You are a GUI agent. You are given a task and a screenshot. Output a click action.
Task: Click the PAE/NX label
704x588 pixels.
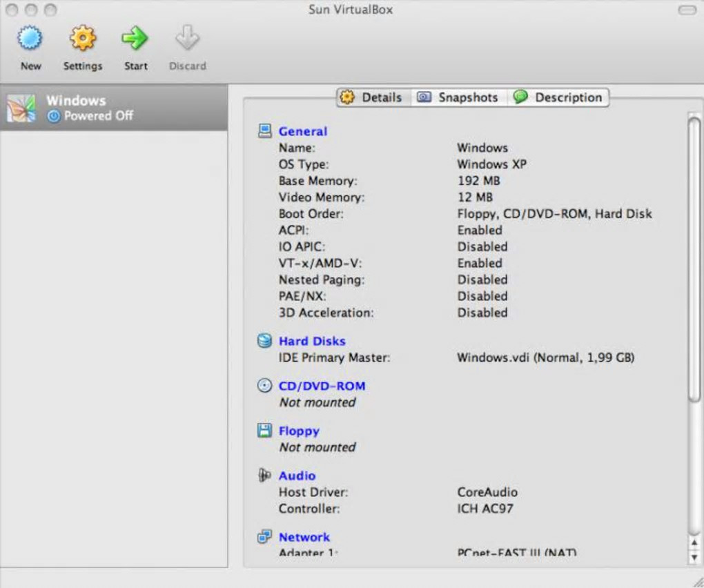[302, 296]
